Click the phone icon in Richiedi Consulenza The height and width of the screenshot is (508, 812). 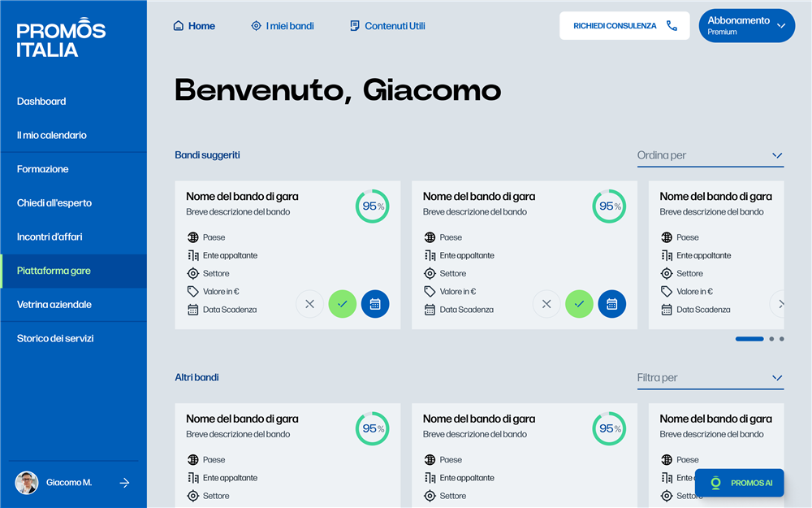(672, 26)
